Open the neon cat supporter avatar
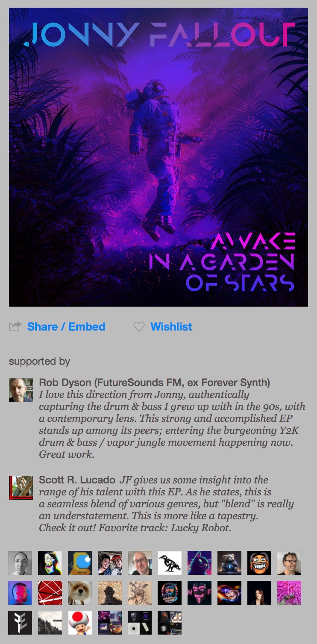Image resolution: width=317 pixels, height=644 pixels. [200, 563]
